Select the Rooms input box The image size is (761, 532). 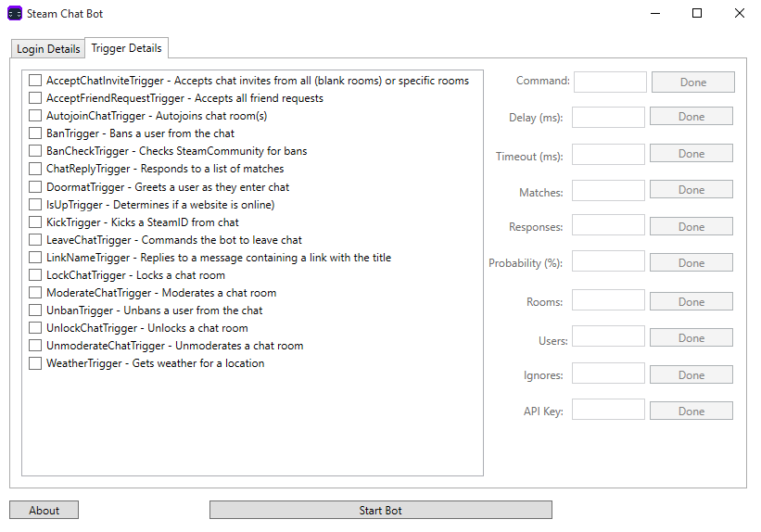point(608,300)
